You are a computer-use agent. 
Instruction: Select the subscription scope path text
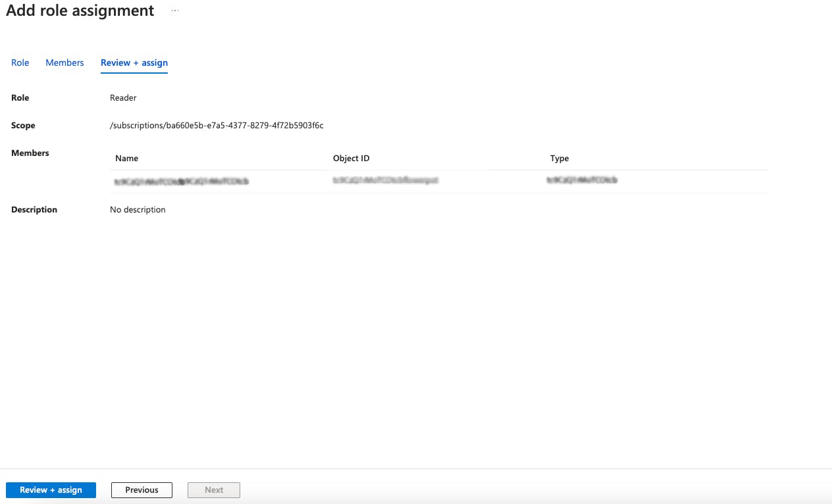pos(217,125)
